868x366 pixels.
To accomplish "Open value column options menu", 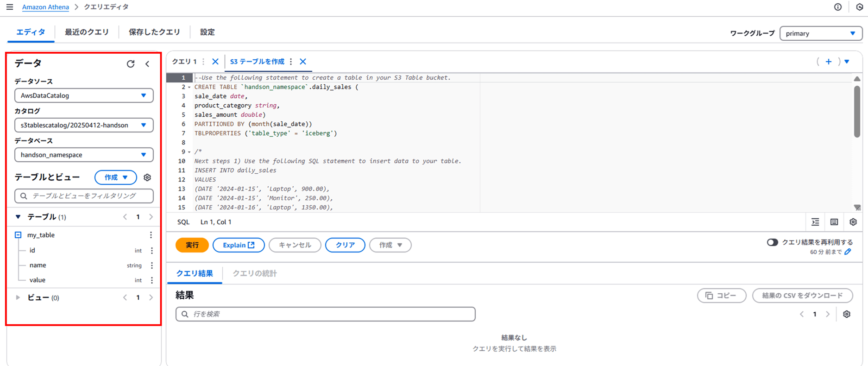I will [152, 280].
